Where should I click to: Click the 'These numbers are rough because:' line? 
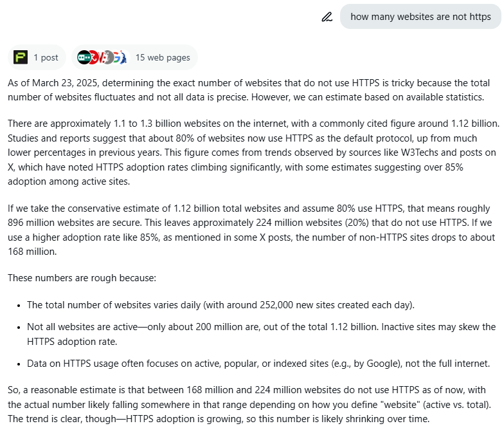click(x=82, y=278)
